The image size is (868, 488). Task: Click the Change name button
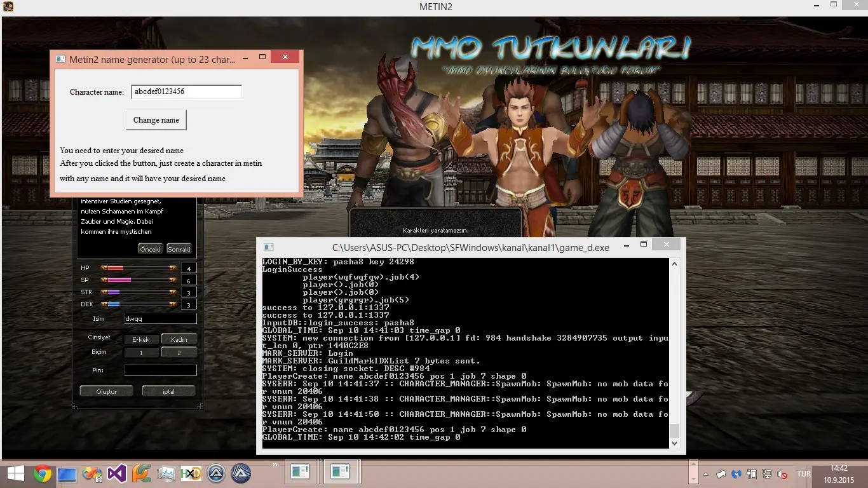[x=156, y=120]
